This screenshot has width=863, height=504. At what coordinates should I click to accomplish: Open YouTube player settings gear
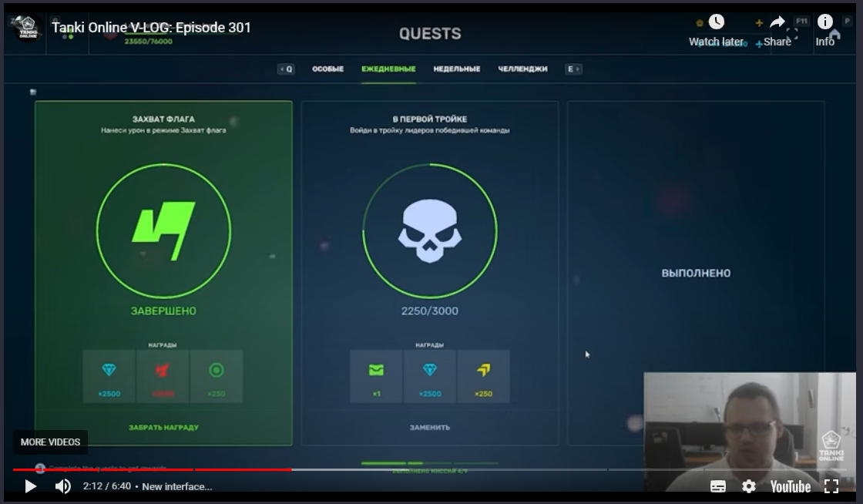748,486
